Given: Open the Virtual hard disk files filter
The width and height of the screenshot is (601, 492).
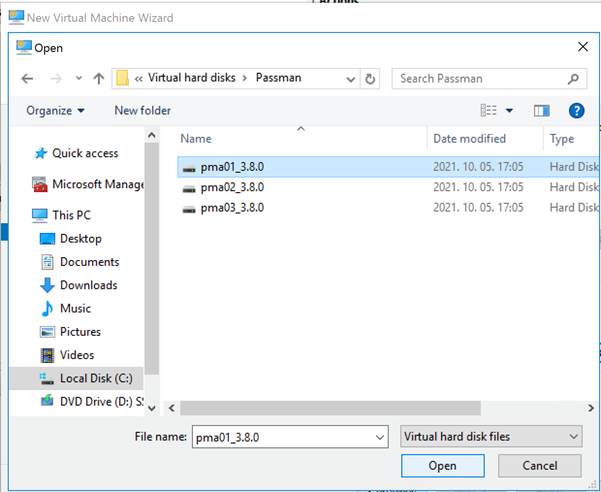Looking at the screenshot, I should pyautogui.click(x=491, y=437).
